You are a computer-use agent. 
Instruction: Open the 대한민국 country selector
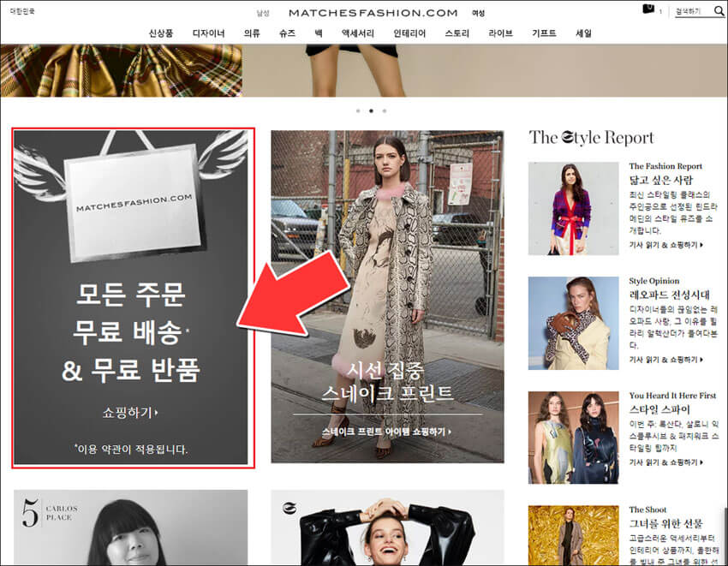point(22,11)
